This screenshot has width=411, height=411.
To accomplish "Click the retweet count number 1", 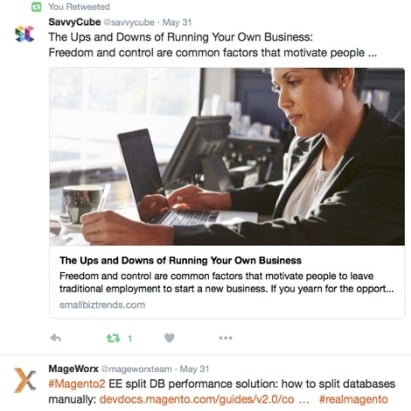I will pos(130,339).
